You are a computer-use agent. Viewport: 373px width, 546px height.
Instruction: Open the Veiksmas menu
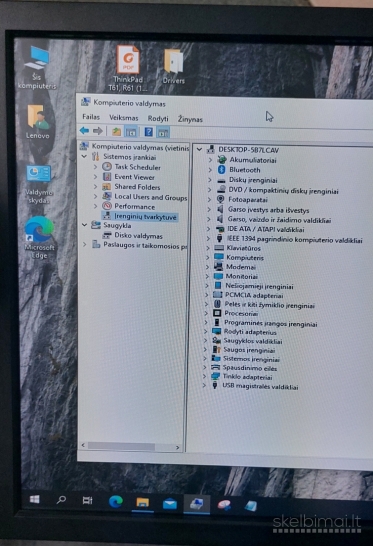pos(124,118)
